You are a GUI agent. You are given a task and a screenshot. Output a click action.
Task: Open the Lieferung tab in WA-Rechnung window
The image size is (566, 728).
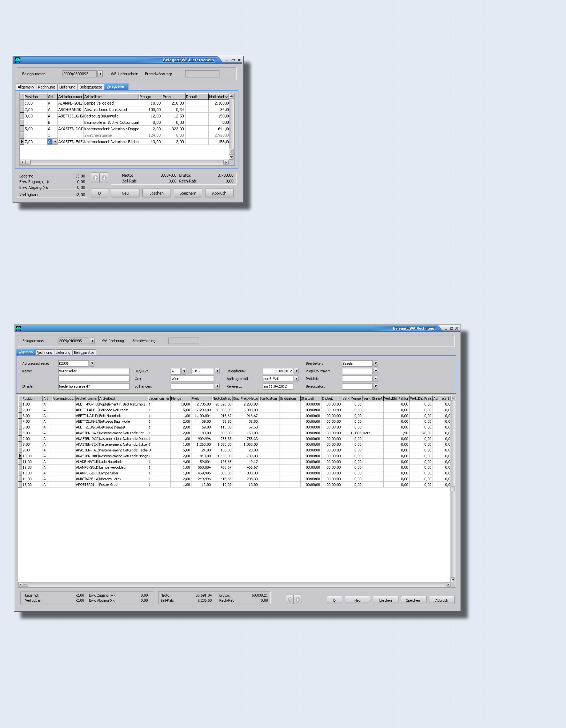click(x=63, y=353)
